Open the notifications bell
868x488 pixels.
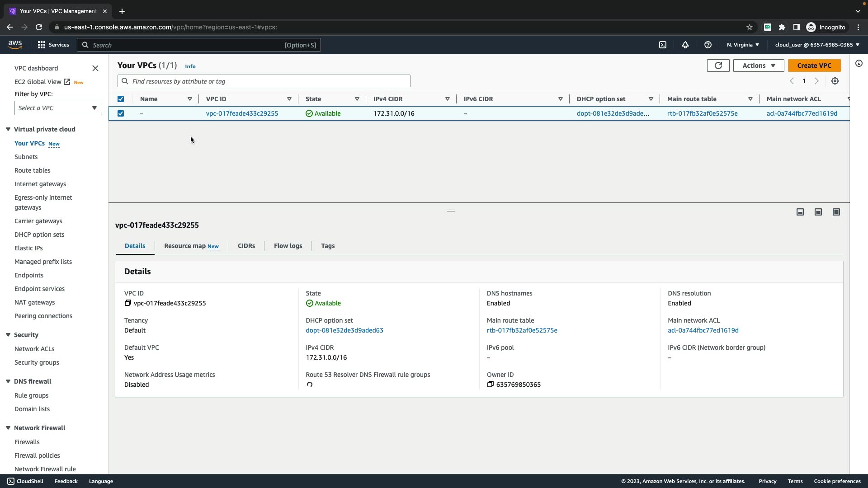685,45
